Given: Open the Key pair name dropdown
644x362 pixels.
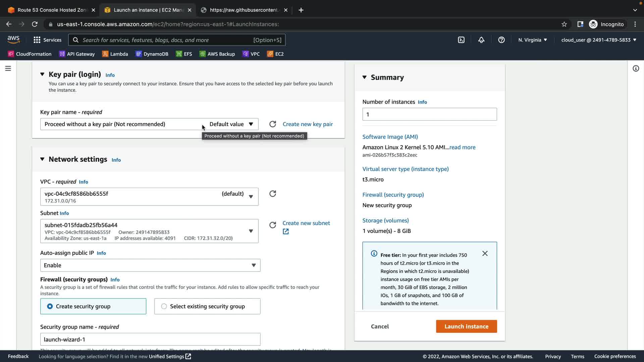Looking at the screenshot, I should click(x=149, y=124).
